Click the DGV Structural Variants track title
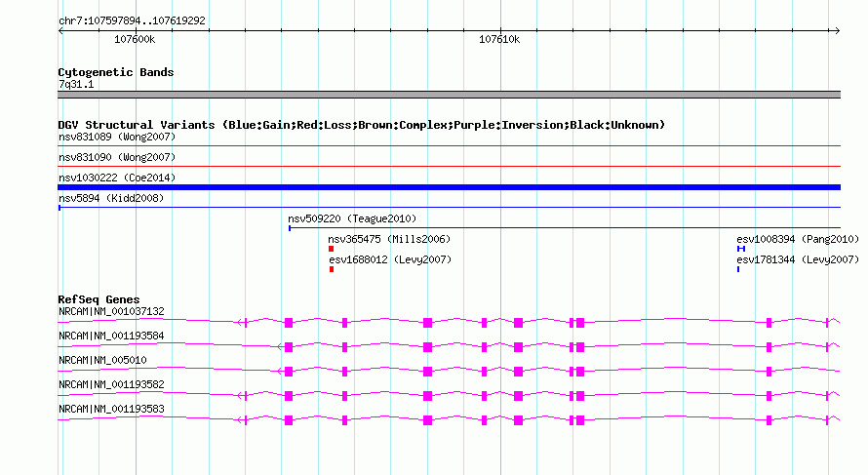This screenshot has width=868, height=475. (x=362, y=125)
